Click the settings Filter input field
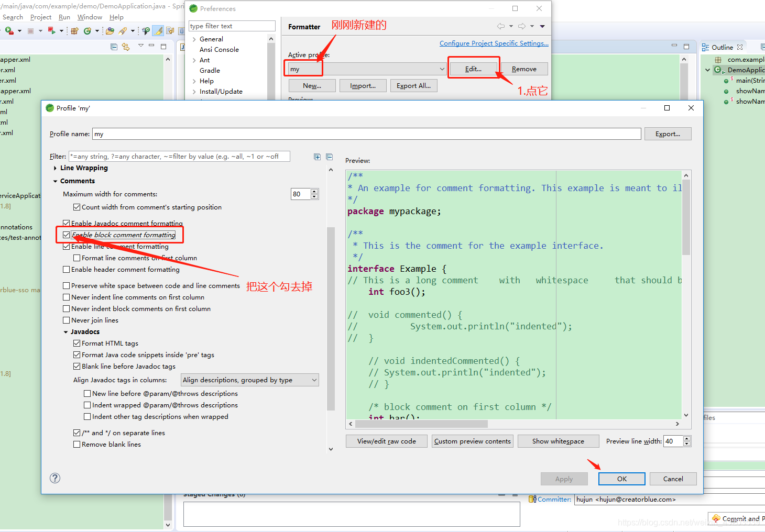The width and height of the screenshot is (765, 532). click(179, 157)
